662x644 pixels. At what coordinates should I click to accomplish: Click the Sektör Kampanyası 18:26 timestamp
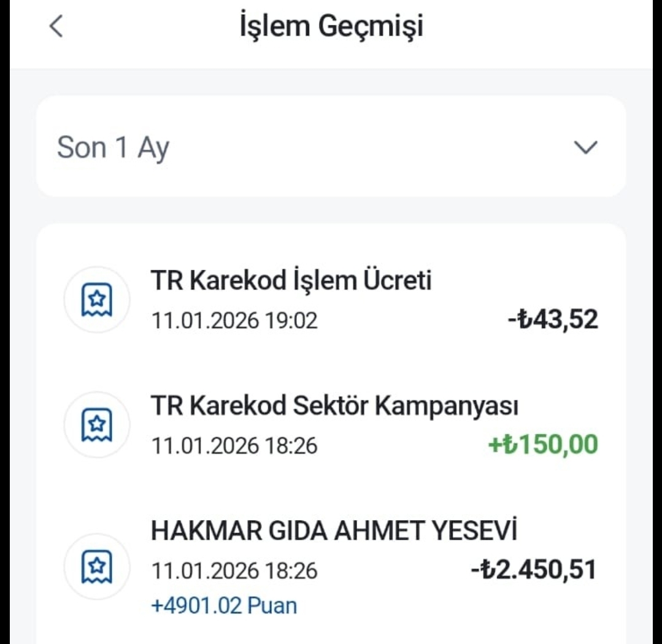tap(234, 446)
